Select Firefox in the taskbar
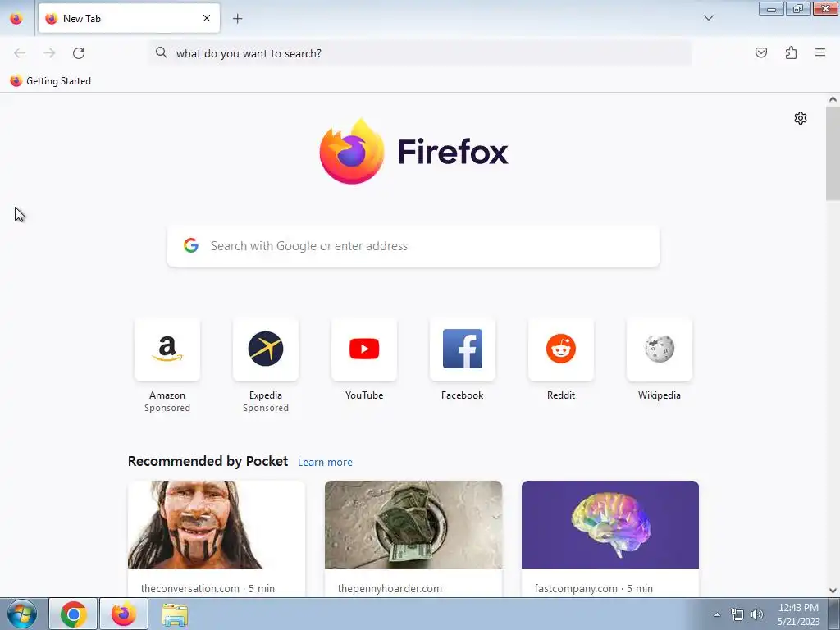Image resolution: width=840 pixels, height=630 pixels. tap(124, 614)
